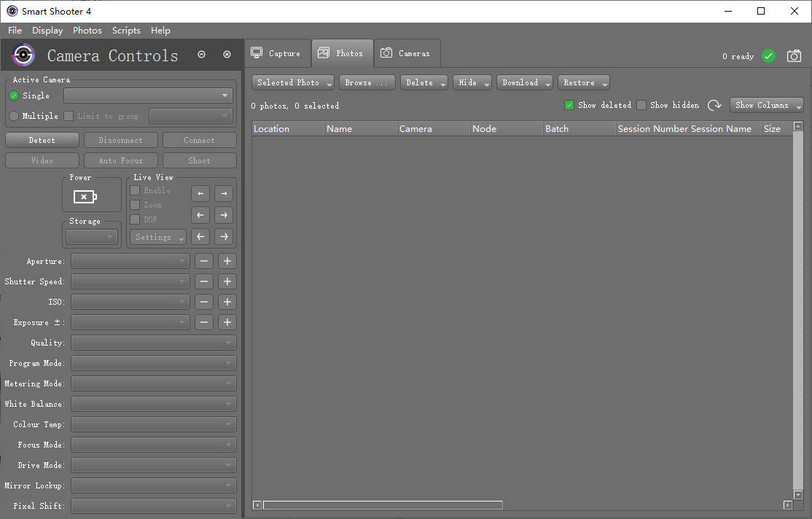
Task: Increase Shutter Speed with the plus button
Action: pyautogui.click(x=227, y=281)
